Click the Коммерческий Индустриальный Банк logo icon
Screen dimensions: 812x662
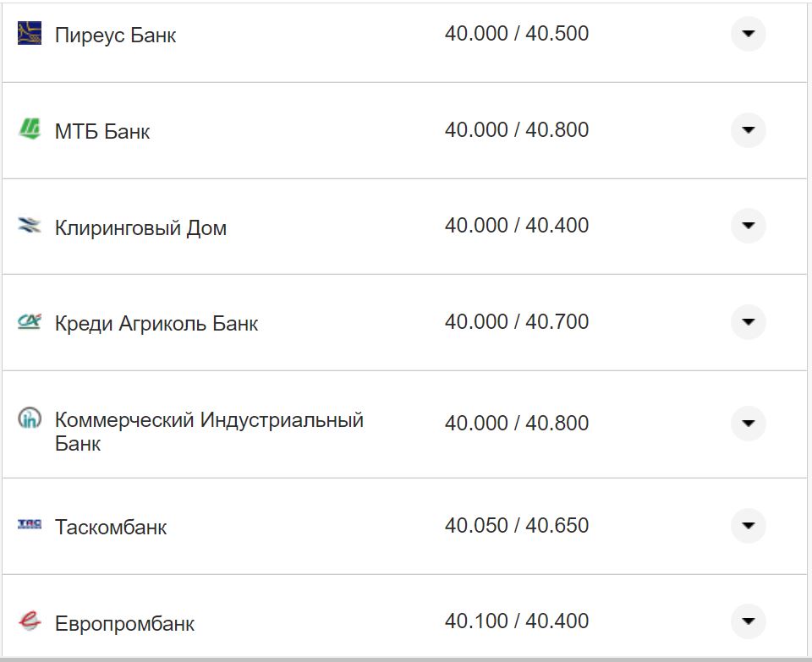click(x=28, y=418)
